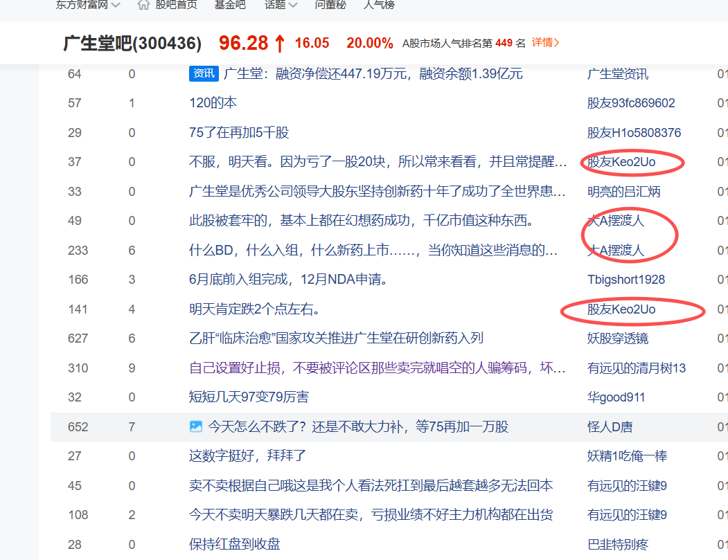The image size is (728, 560).
Task: Open post 什么BD，什么入组
Action: coord(373,251)
